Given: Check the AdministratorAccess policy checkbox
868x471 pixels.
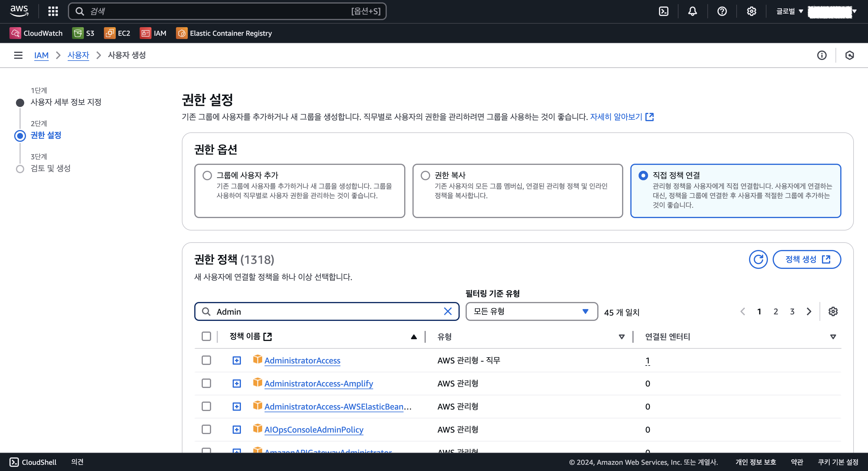Looking at the screenshot, I should click(206, 360).
